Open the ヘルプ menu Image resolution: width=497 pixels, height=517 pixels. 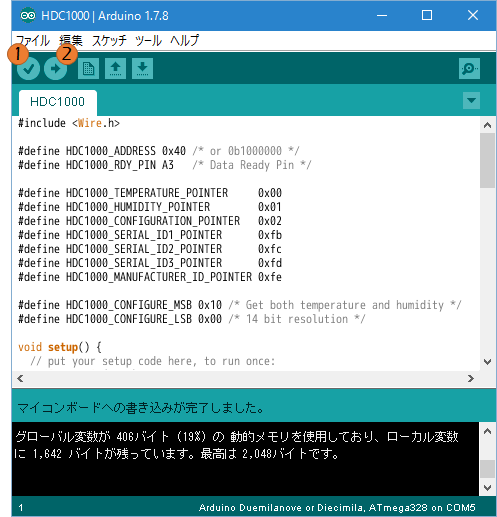click(x=184, y=41)
